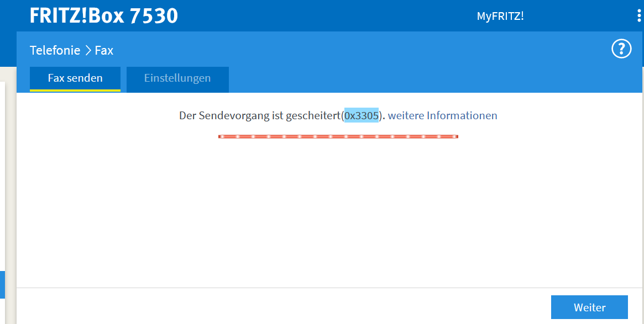This screenshot has height=324, width=644.
Task: Click the text Der Sendevorgang ist gescheitert
Action: pos(260,116)
